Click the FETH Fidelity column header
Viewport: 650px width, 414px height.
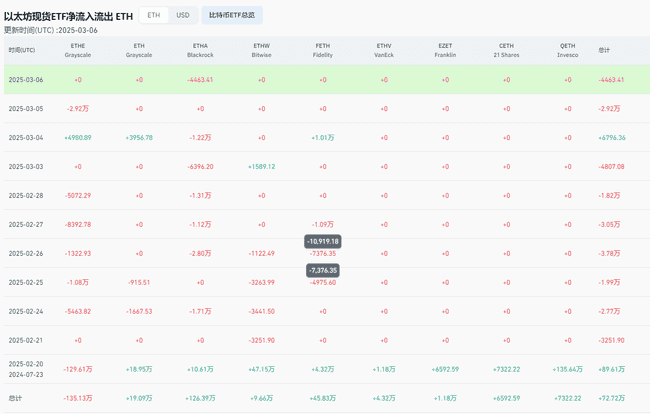[323, 50]
